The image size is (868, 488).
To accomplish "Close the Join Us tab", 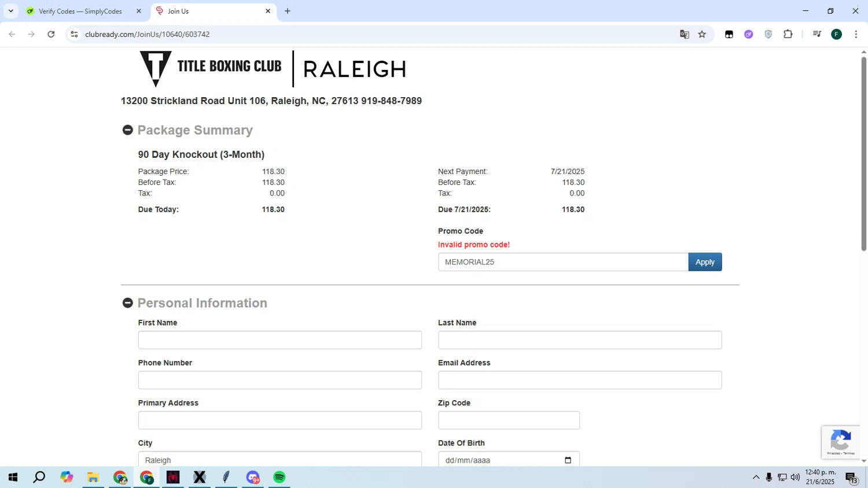I will click(x=268, y=11).
